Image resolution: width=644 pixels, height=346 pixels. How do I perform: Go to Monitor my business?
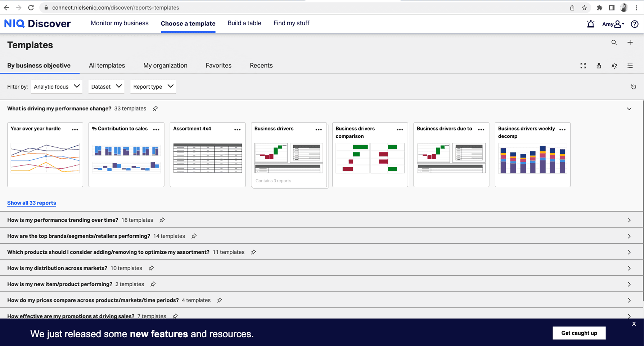click(120, 23)
